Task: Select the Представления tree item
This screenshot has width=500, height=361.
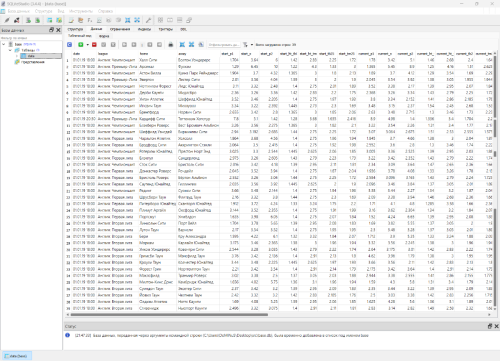Action: pyautogui.click(x=33, y=62)
